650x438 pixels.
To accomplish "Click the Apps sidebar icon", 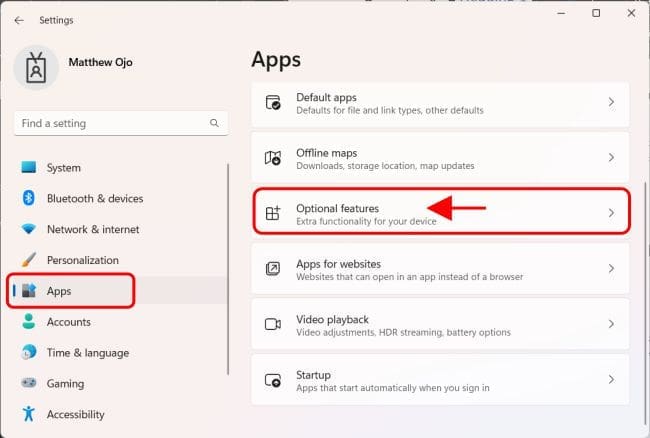I will point(29,290).
